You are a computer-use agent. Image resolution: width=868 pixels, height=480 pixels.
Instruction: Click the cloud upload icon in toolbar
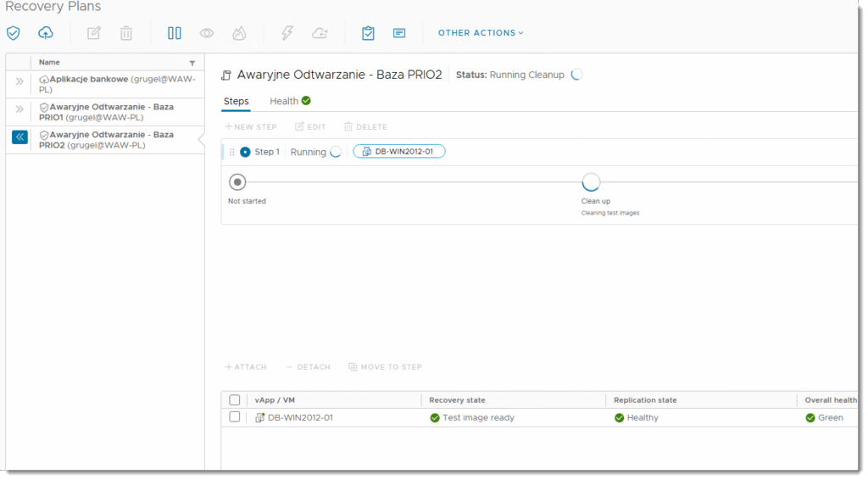tap(46, 33)
